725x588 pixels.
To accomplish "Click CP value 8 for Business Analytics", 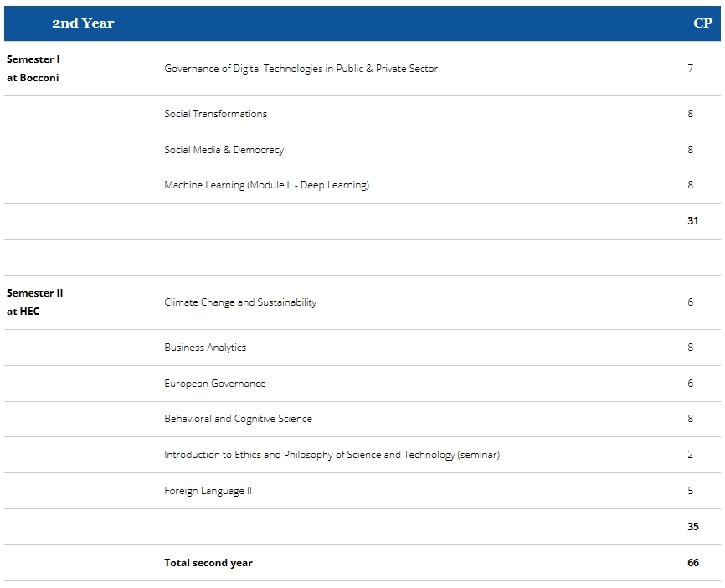I will (x=691, y=348).
